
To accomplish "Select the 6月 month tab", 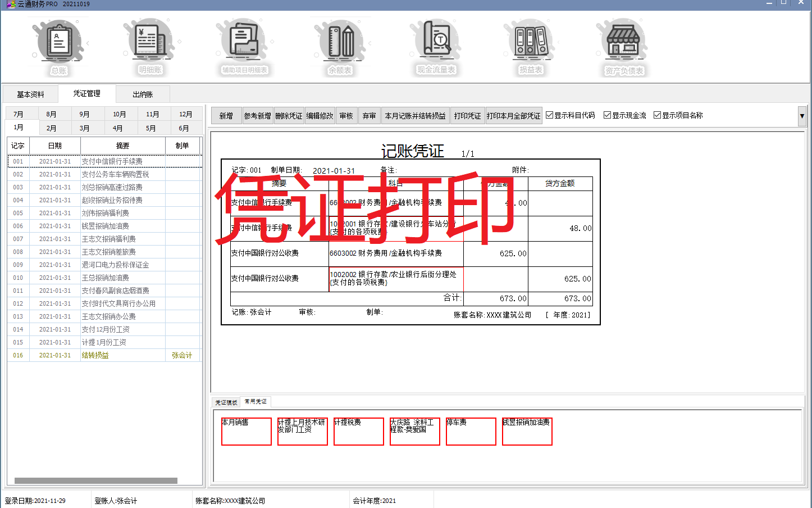I will [184, 128].
